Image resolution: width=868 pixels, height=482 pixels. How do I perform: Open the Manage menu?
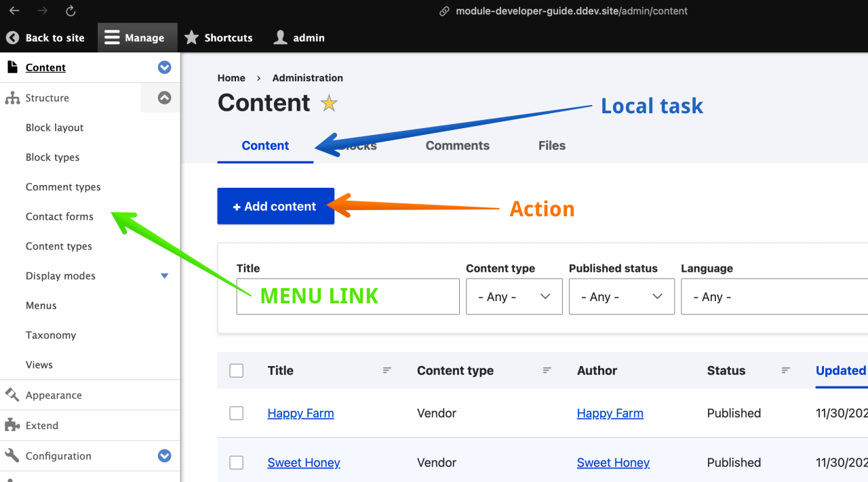tap(137, 37)
